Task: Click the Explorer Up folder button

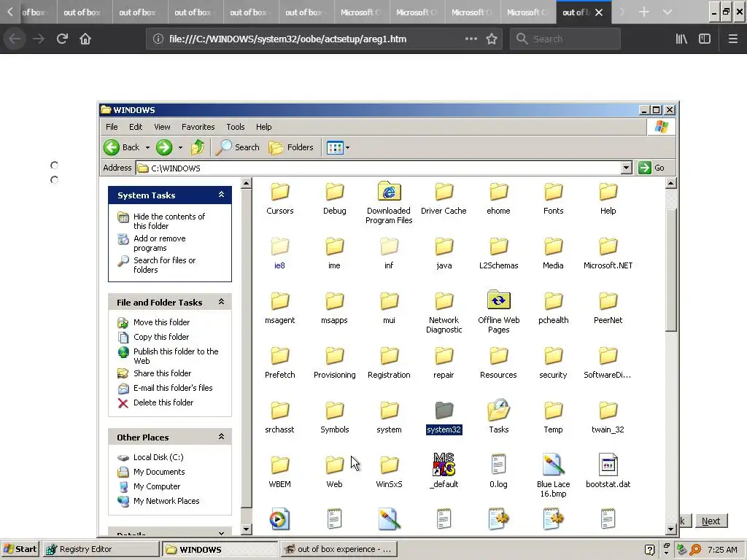Action: (198, 147)
